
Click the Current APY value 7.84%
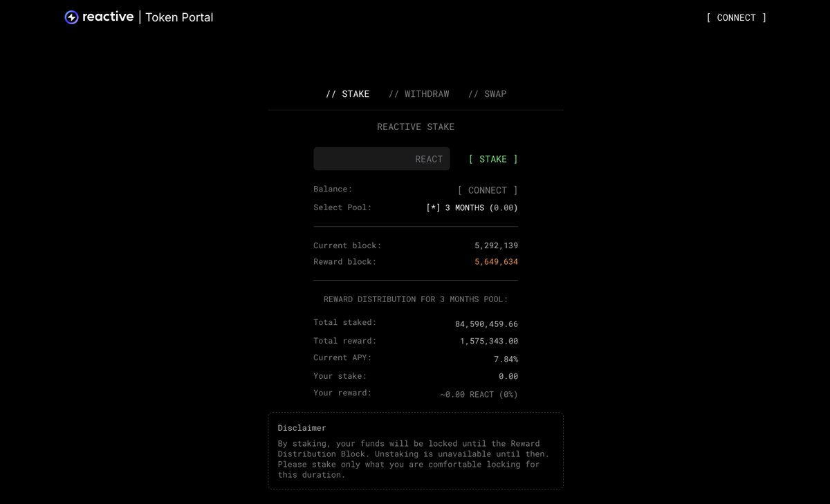[x=506, y=359]
